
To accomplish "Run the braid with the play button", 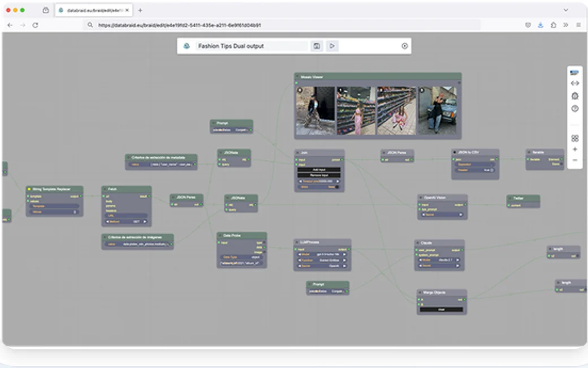I will 332,46.
